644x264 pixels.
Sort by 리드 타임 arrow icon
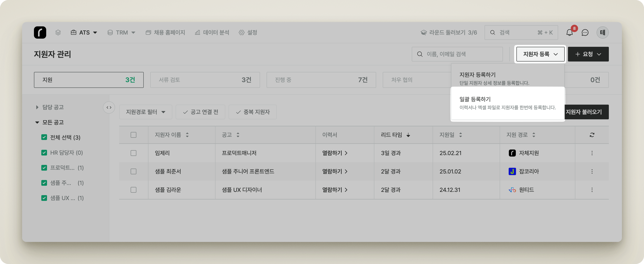click(x=408, y=135)
